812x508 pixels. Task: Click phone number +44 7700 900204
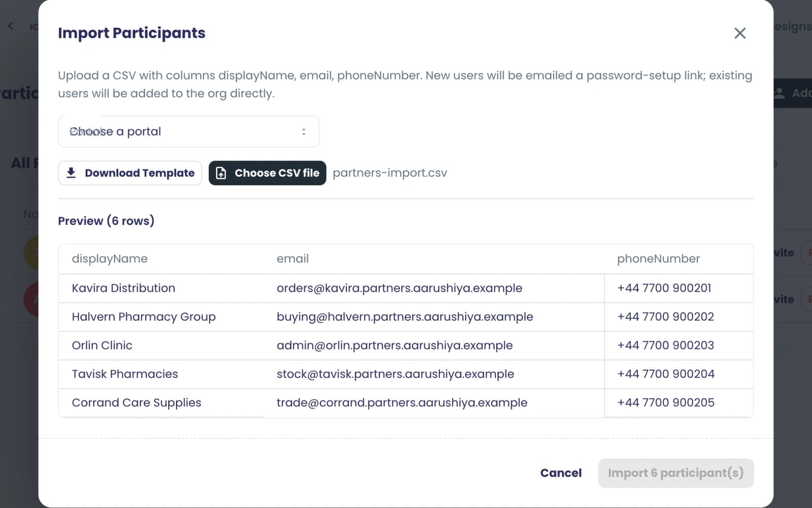click(666, 374)
